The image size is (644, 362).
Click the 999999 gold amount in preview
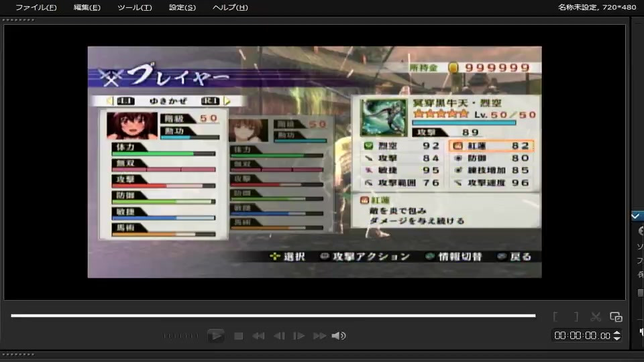point(497,68)
